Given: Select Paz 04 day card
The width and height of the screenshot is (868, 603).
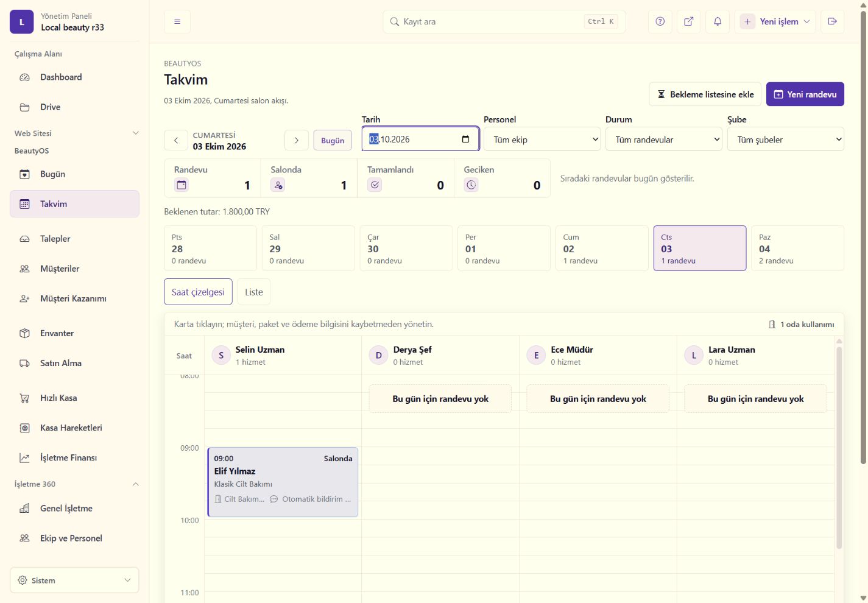Looking at the screenshot, I should click(x=797, y=249).
